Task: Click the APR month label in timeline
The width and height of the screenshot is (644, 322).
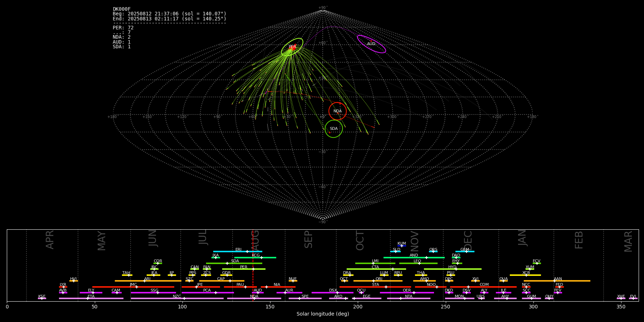Action: click(x=50, y=240)
